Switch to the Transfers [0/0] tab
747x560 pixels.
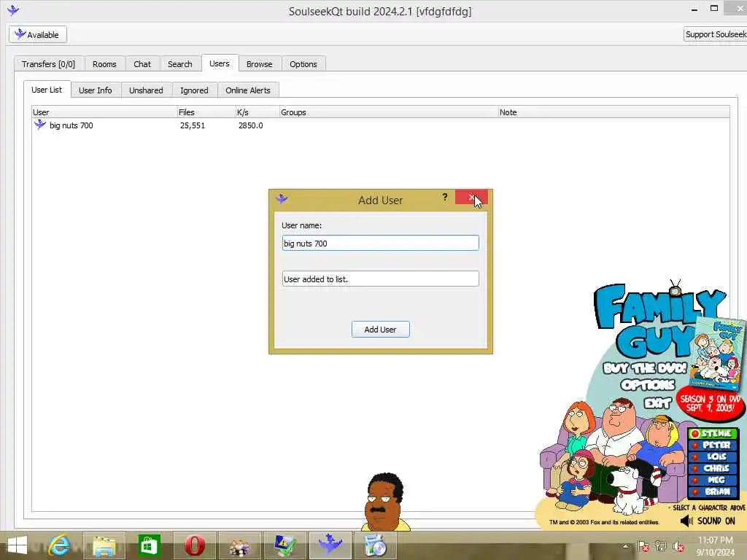coord(49,64)
